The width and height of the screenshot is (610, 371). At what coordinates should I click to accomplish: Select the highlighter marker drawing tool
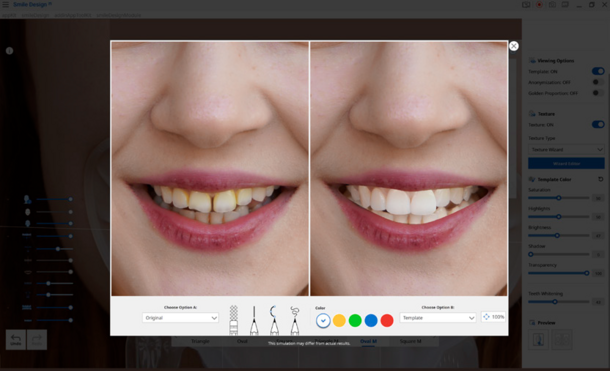(x=233, y=320)
